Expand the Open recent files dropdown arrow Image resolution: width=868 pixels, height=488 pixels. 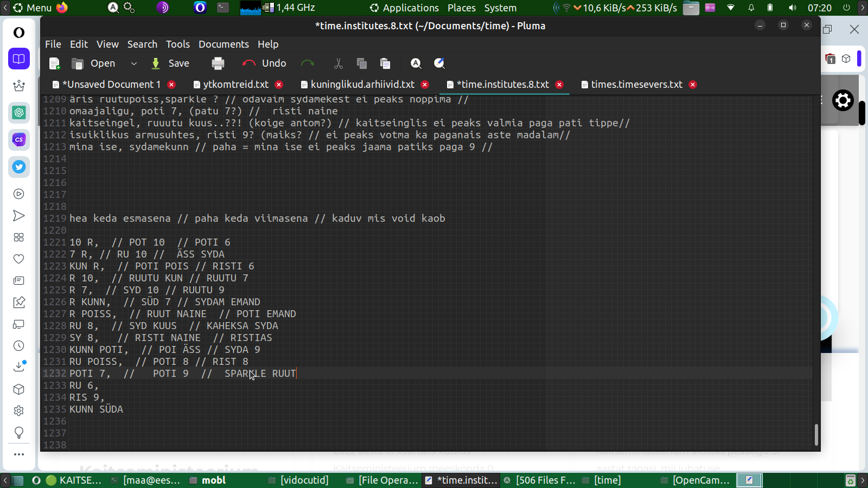click(x=133, y=63)
